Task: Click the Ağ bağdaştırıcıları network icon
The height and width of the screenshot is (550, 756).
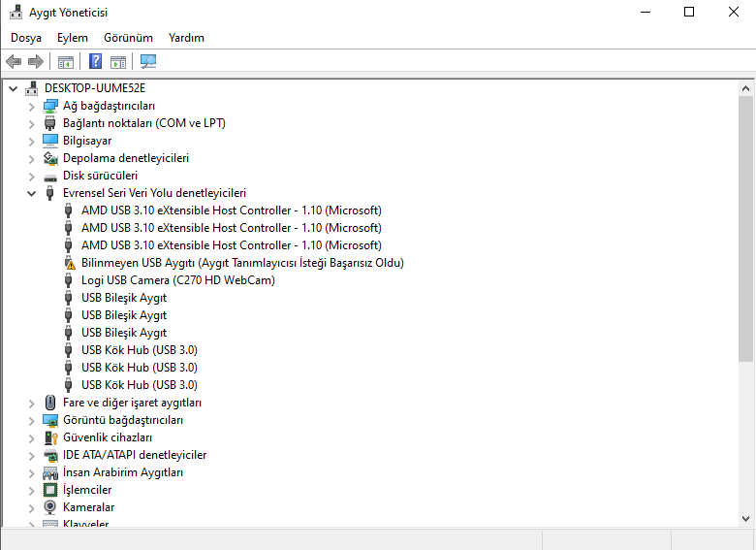Action: (50, 106)
